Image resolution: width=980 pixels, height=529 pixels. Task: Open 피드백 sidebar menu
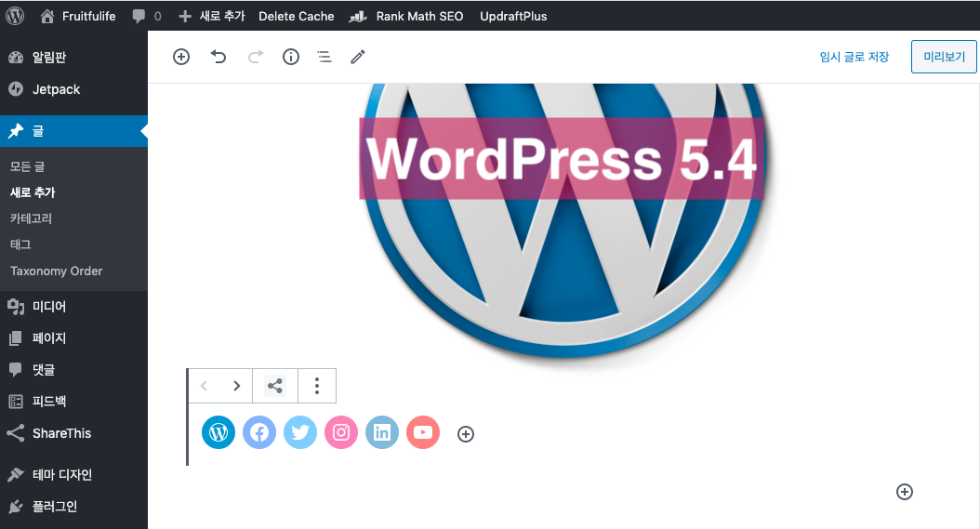tap(73, 402)
